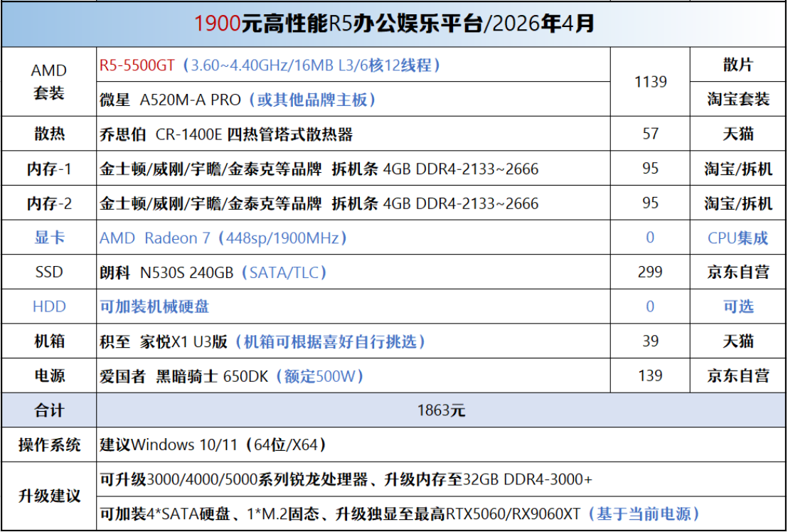Select the cooler price 57

[x=650, y=134]
